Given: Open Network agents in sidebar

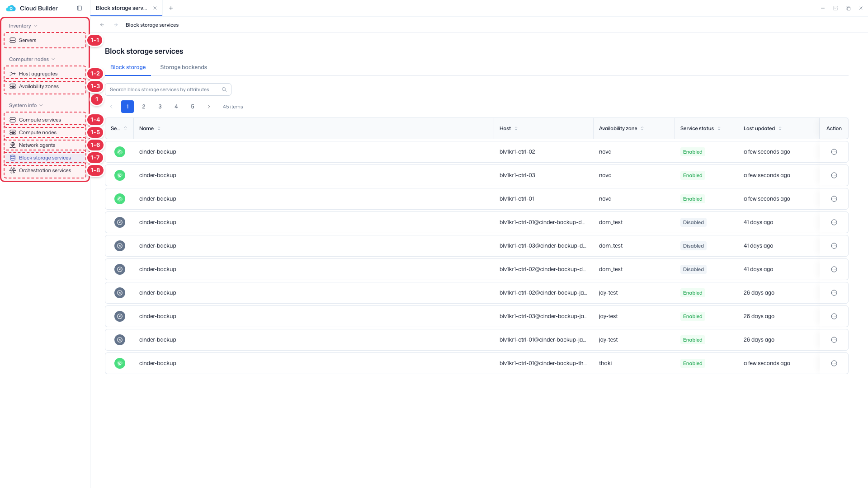Looking at the screenshot, I should (x=45, y=145).
